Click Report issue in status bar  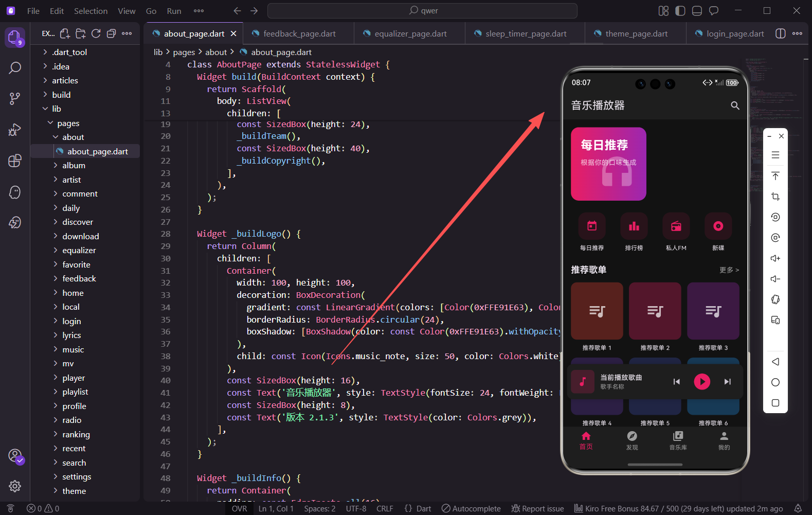[x=538, y=509]
